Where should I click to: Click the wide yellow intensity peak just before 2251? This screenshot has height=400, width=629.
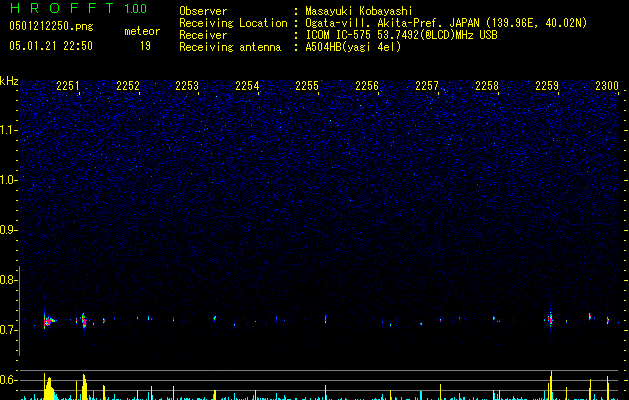(x=49, y=387)
